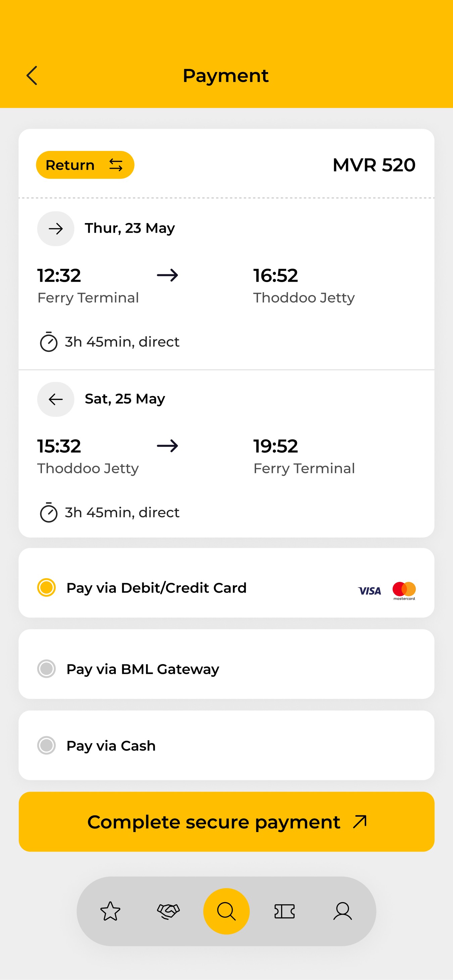Click the Visa logo
453x980 pixels.
[x=369, y=590]
